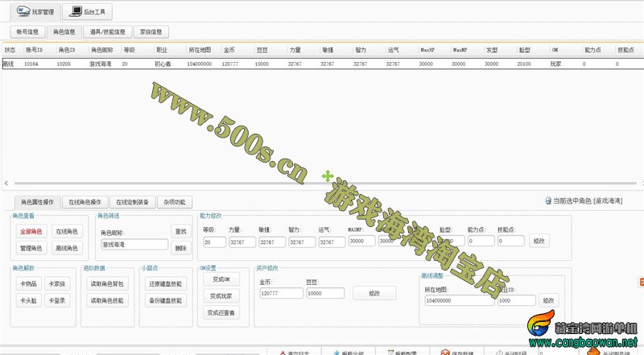This screenshot has height=355, width=644.
Task: Click the 技能点 input field
Action: pos(511,241)
